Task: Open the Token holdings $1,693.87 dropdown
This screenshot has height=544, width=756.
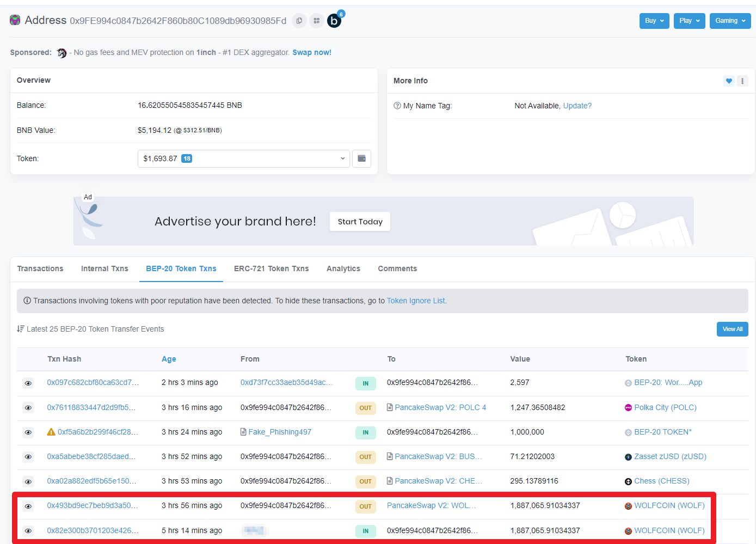Action: (244, 158)
